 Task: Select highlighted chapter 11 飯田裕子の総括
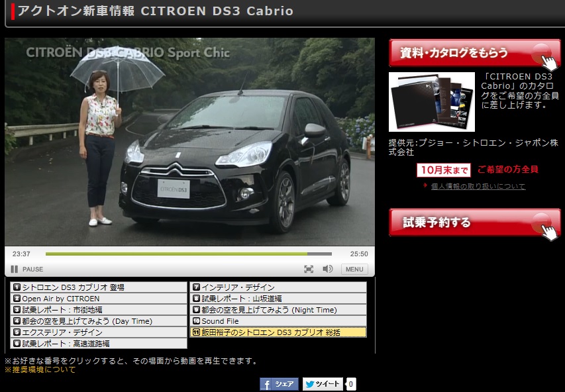coord(278,332)
